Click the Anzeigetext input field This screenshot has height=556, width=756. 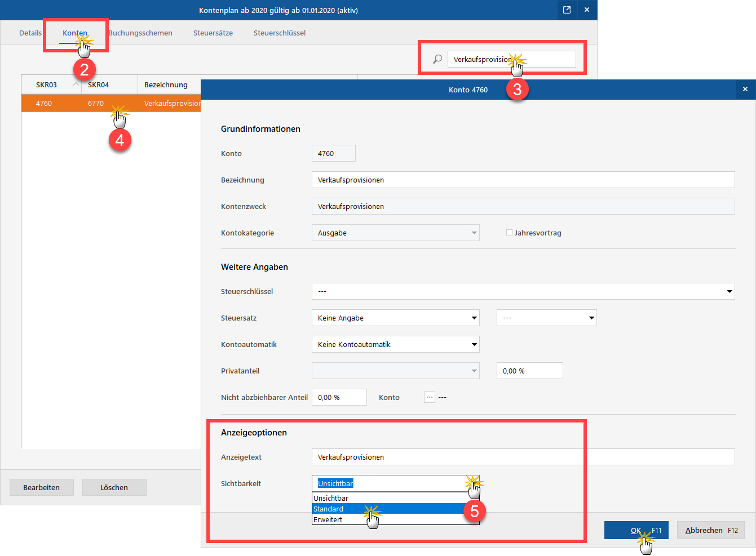tap(523, 457)
